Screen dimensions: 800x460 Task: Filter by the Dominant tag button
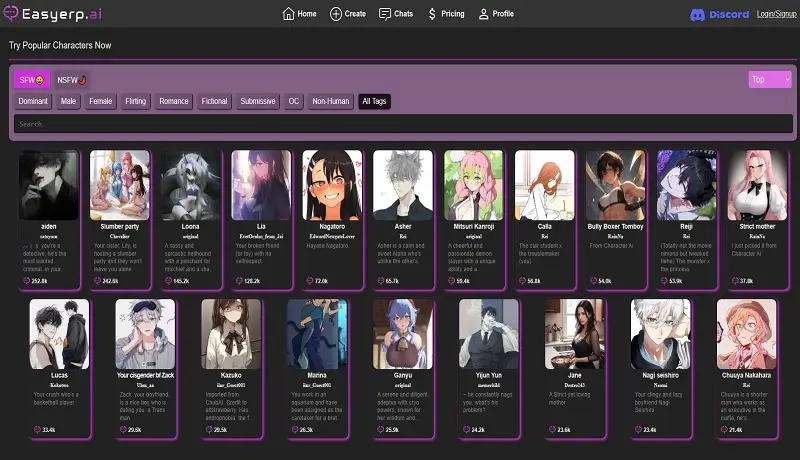33,101
